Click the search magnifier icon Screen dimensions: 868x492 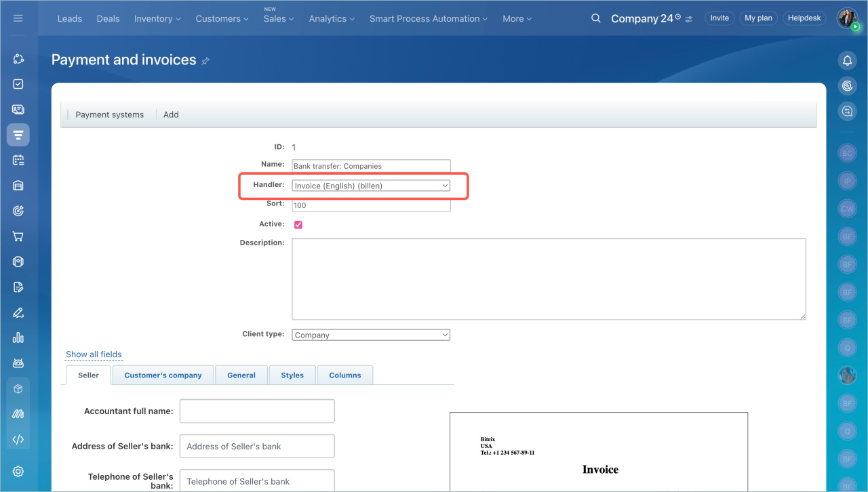point(595,18)
